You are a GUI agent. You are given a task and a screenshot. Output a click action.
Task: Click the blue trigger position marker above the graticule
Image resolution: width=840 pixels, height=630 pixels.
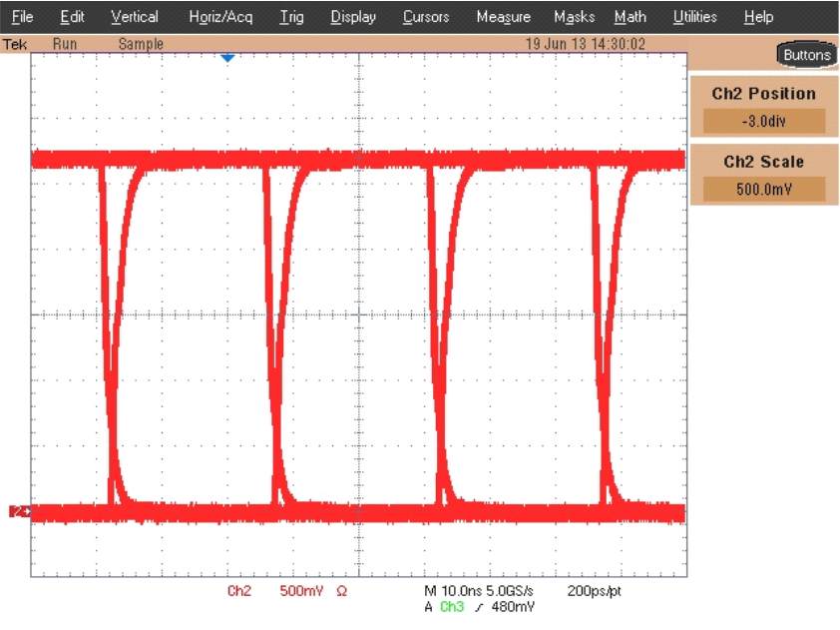228,58
